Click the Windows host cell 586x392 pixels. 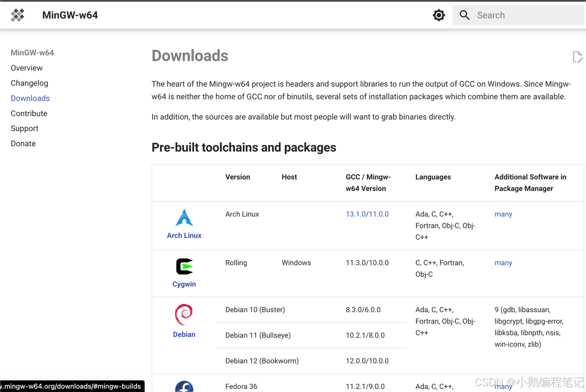click(x=296, y=263)
